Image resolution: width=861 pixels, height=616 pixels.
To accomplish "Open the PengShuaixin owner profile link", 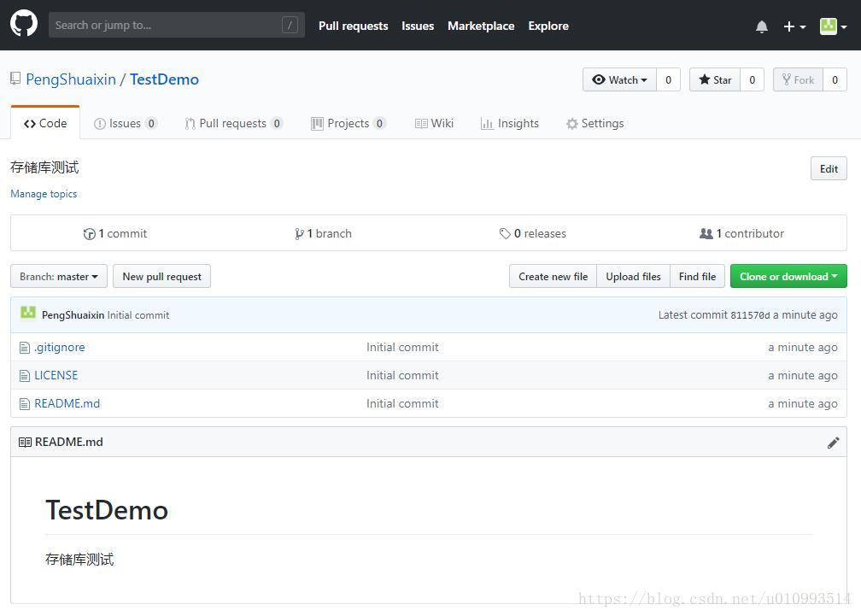I will point(71,79).
